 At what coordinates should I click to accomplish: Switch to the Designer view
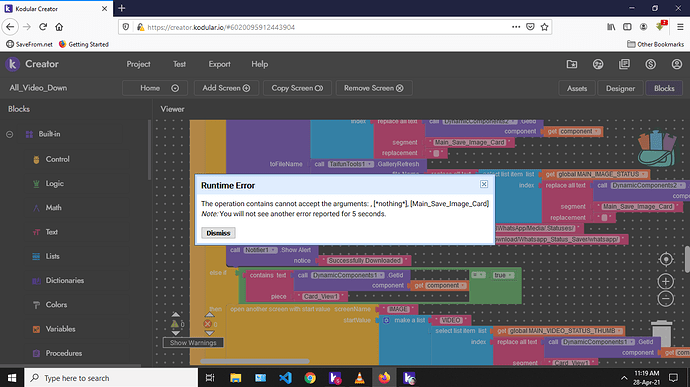[620, 88]
